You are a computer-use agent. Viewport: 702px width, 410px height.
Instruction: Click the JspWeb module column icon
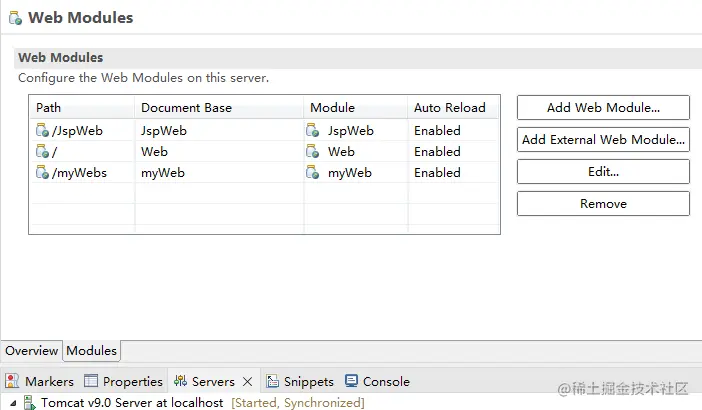[315, 130]
